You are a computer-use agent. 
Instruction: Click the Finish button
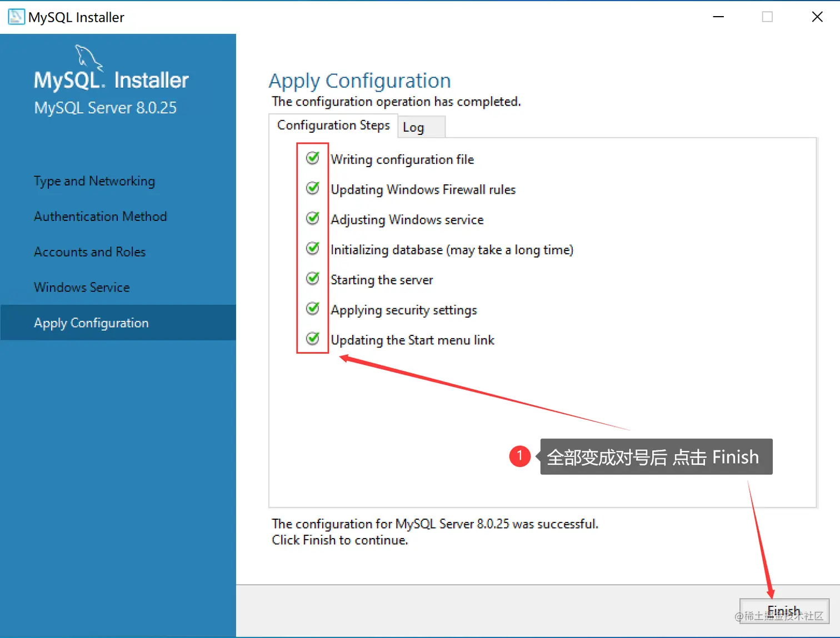pos(784,611)
